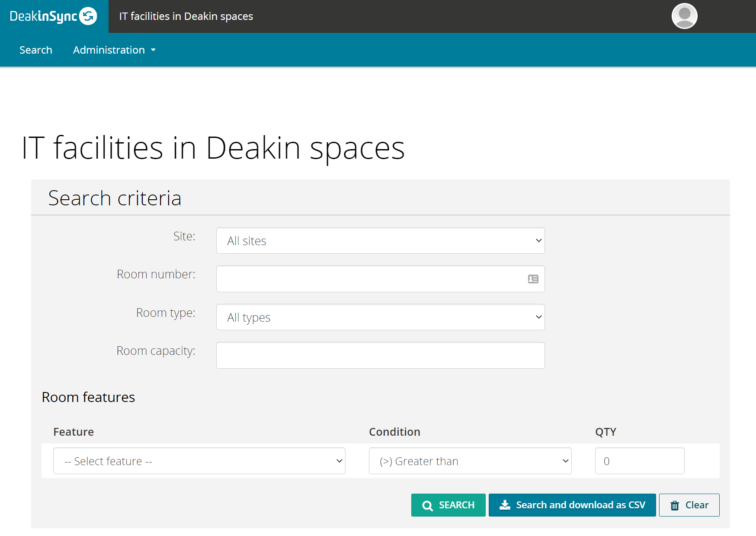This screenshot has height=536, width=756.
Task: Click the room number lookup icon
Action: tap(533, 279)
